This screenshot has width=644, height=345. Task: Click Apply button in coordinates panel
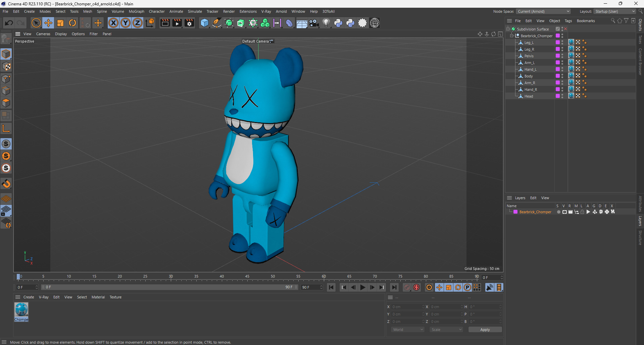(x=485, y=330)
